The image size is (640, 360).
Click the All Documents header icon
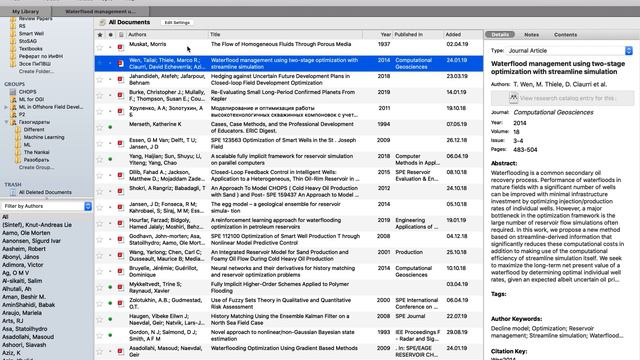(102, 22)
